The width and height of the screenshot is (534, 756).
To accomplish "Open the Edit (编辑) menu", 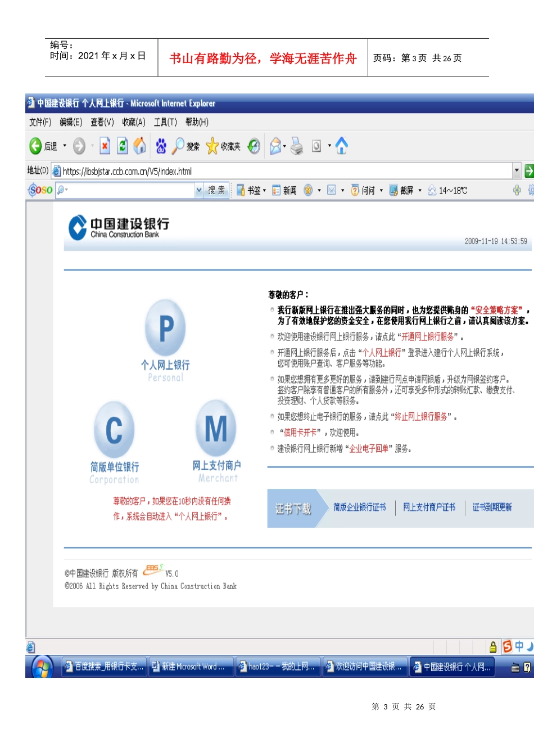I will click(x=71, y=122).
